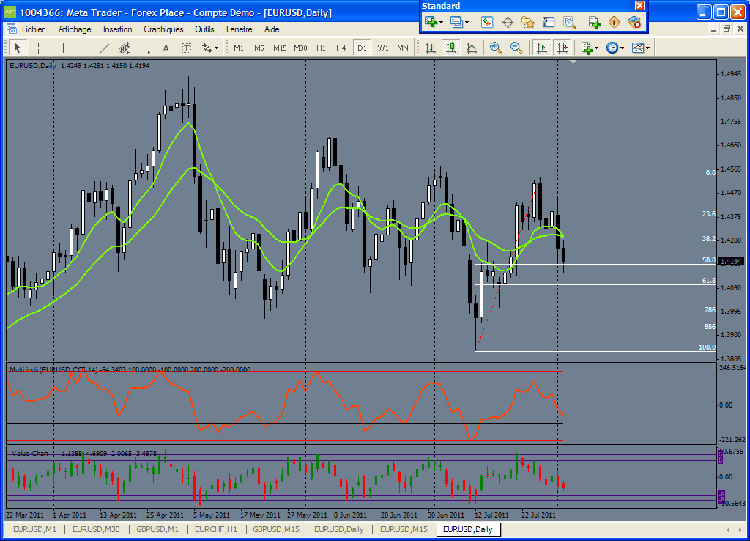The image size is (750, 541).
Task: Switch chart to Candlesticks style
Action: [x=451, y=48]
